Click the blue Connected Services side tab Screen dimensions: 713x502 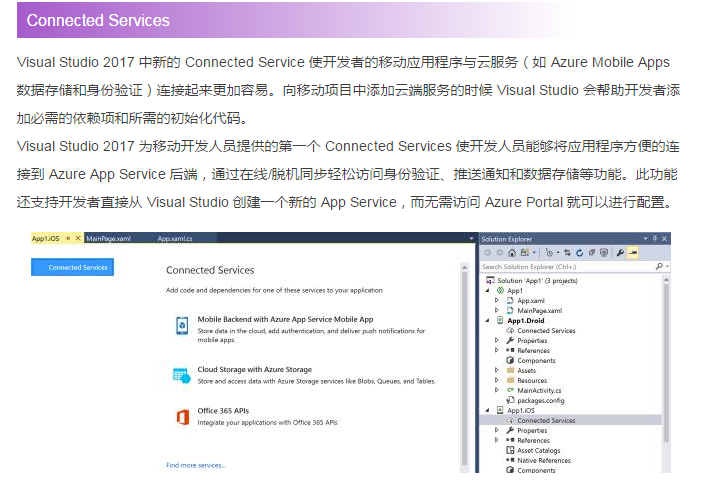point(72,267)
